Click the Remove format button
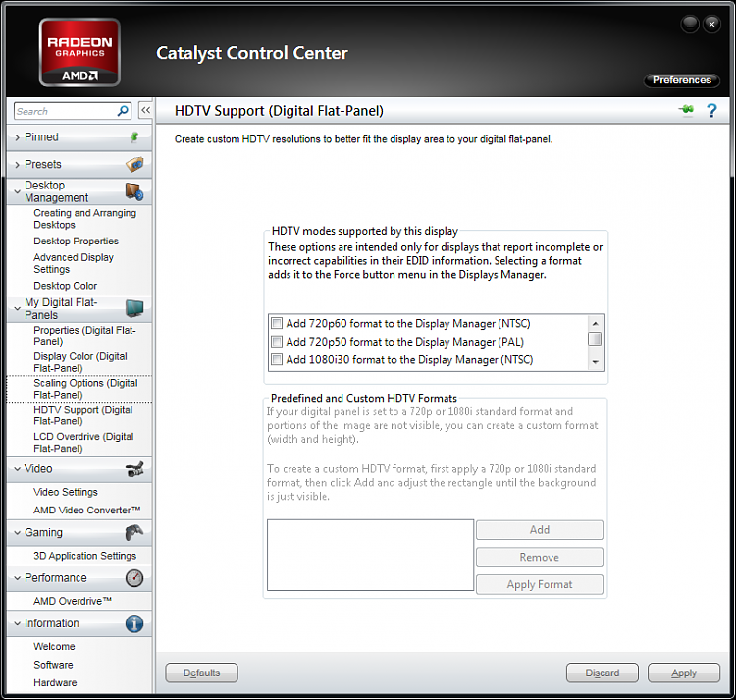Viewport: 736px width, 700px height. pyautogui.click(x=540, y=557)
